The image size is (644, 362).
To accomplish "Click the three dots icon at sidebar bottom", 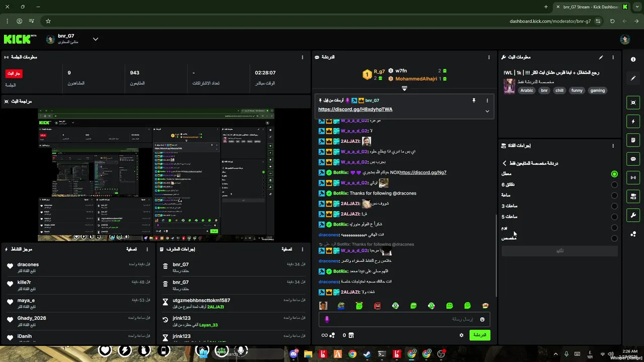I will coord(633,234).
